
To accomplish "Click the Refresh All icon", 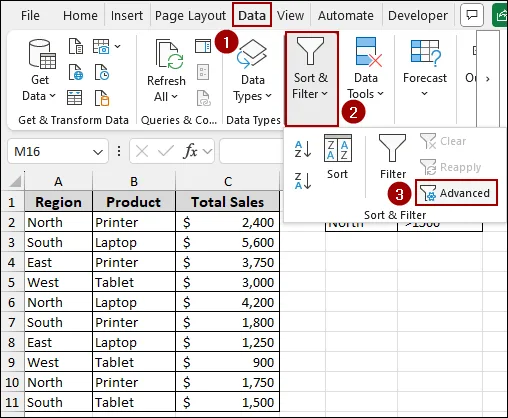I will (169, 55).
